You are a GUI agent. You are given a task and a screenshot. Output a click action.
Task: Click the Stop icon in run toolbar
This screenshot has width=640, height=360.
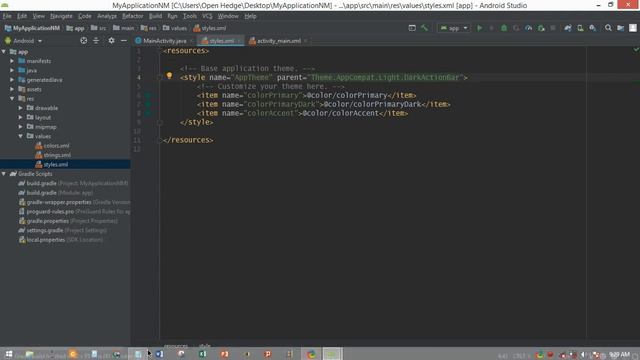point(553,28)
